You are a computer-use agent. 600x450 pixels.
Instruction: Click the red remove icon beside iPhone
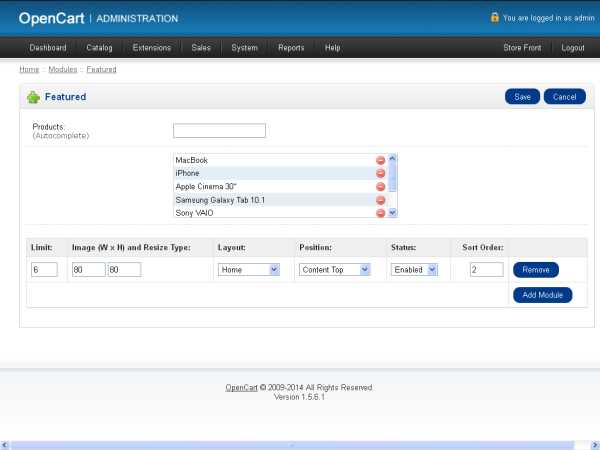[x=380, y=173]
